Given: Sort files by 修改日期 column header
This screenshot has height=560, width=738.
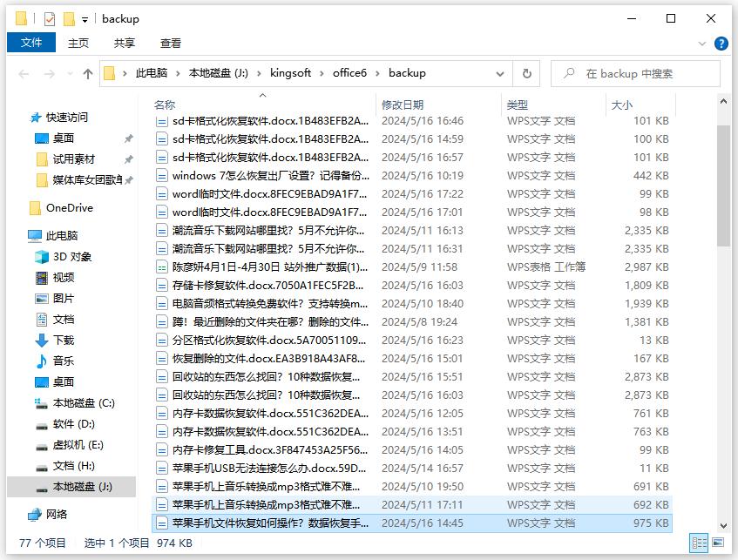Looking at the screenshot, I should click(x=403, y=105).
